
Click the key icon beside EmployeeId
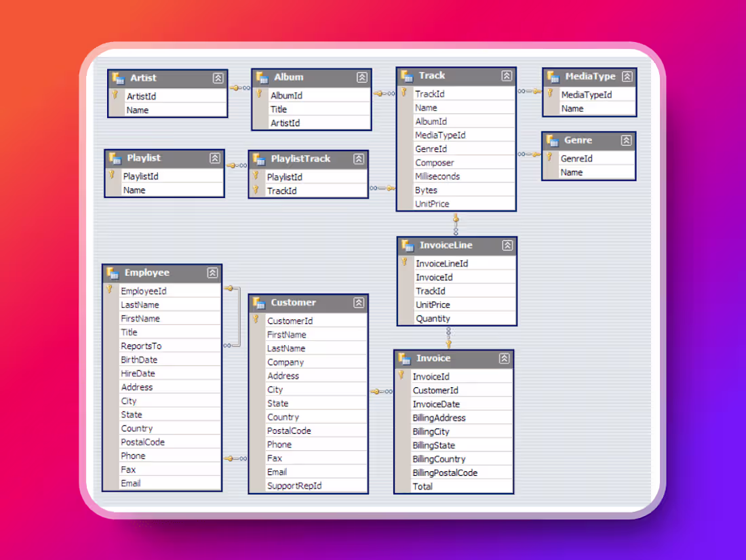[x=111, y=290]
